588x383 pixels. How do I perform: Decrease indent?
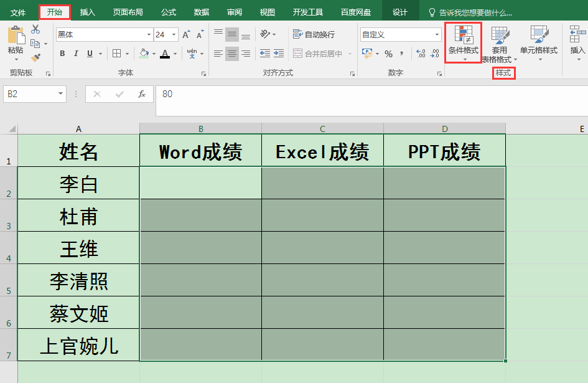265,54
